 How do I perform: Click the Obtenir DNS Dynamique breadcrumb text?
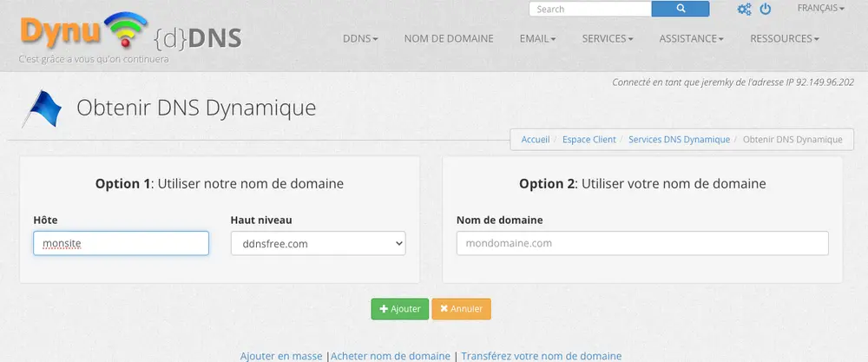point(792,140)
